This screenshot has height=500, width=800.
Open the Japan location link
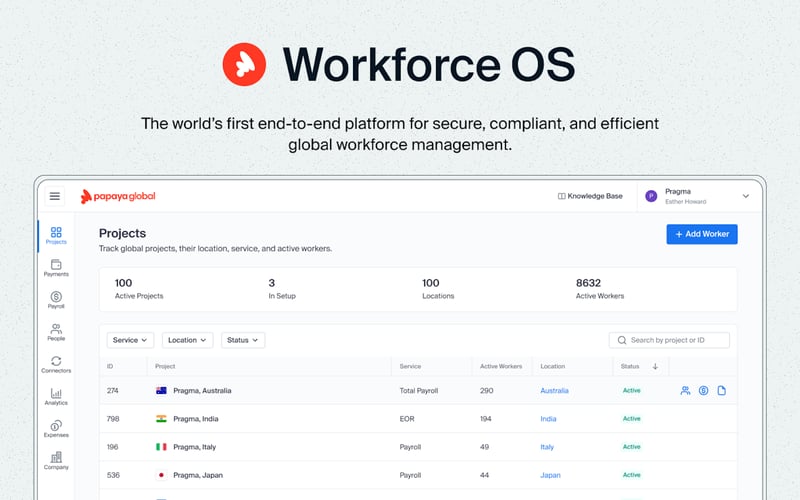coord(551,475)
